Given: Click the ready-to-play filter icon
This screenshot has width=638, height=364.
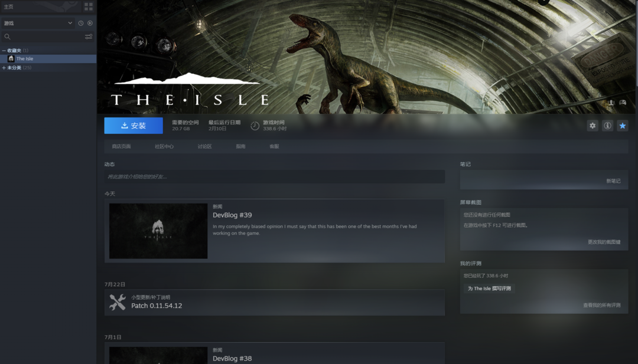Looking at the screenshot, I should point(90,23).
